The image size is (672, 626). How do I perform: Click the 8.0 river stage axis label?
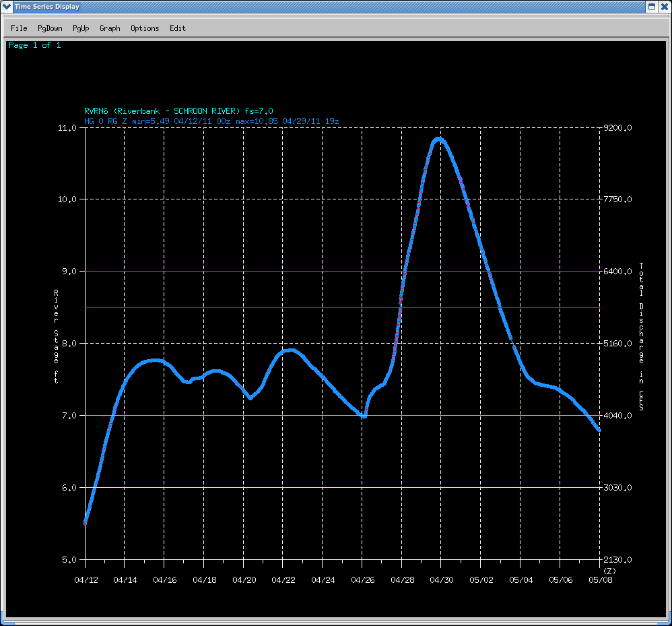[x=69, y=344]
